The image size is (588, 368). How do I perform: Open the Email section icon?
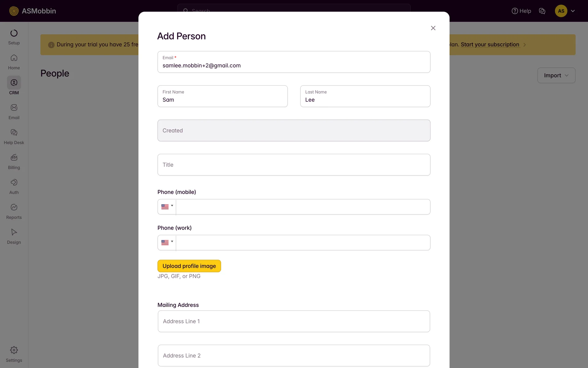coord(14,108)
